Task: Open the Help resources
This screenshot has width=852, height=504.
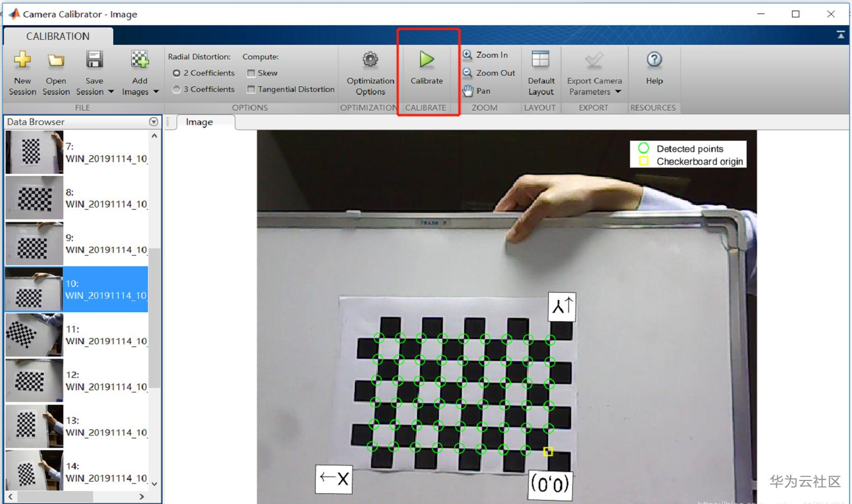Action: tap(654, 68)
